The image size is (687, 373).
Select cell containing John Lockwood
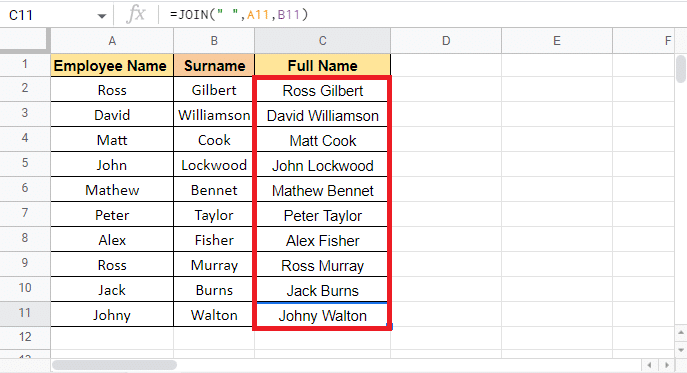click(x=322, y=165)
